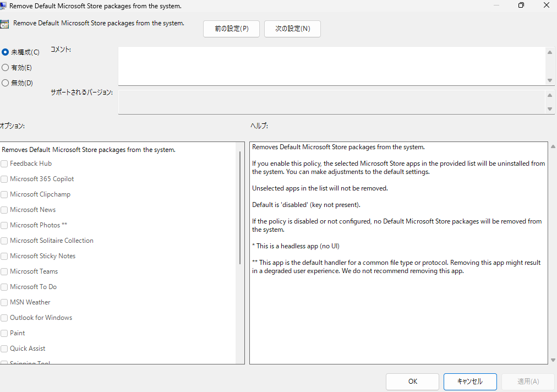Check the MSN Weather checkbox

pos(4,302)
